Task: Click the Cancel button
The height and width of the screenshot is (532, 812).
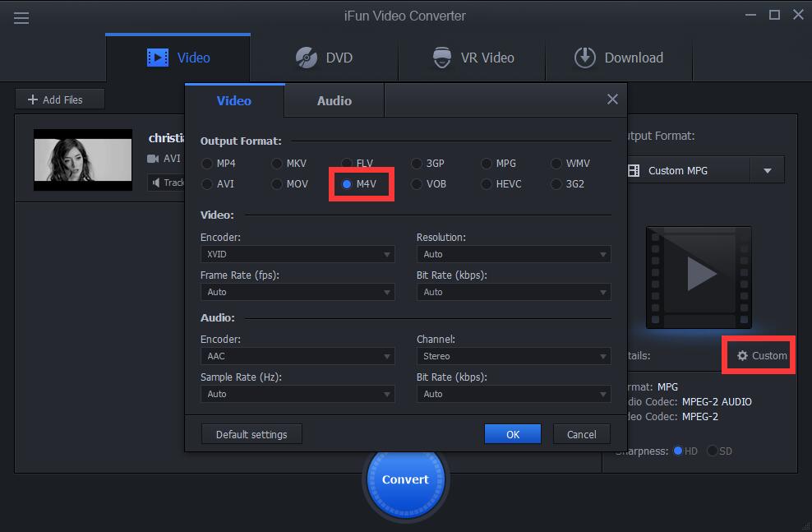Action: click(x=582, y=434)
